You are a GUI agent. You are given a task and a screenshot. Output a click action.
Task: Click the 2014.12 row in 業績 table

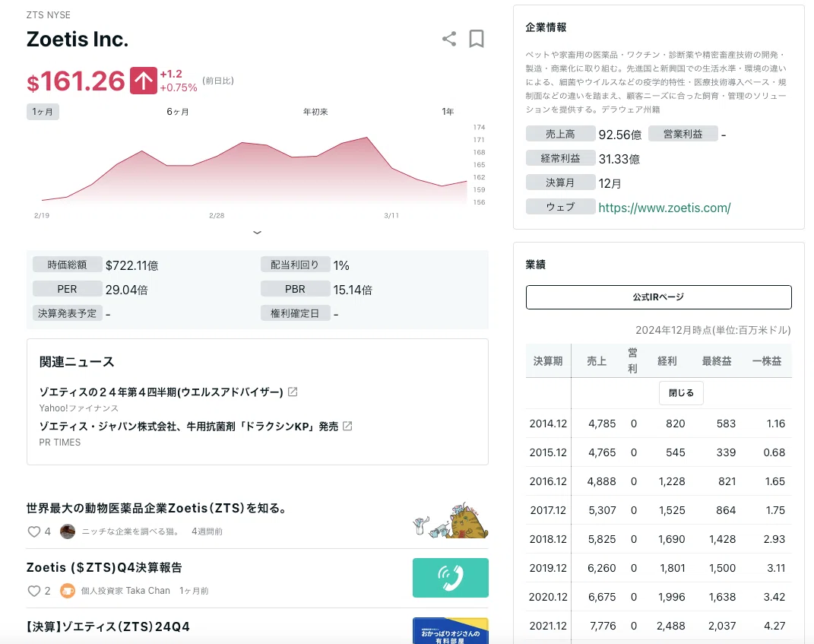tap(658, 424)
